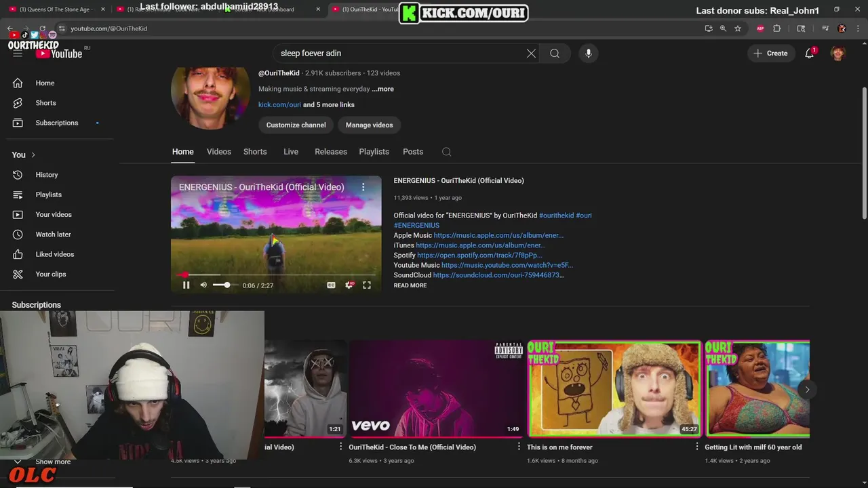
Task: Open Youtube Music link
Action: pyautogui.click(x=507, y=265)
